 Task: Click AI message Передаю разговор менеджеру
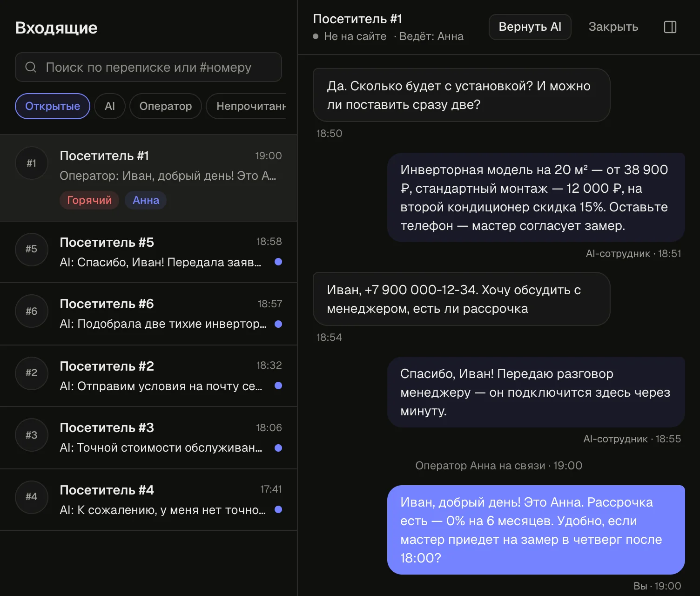(x=536, y=392)
